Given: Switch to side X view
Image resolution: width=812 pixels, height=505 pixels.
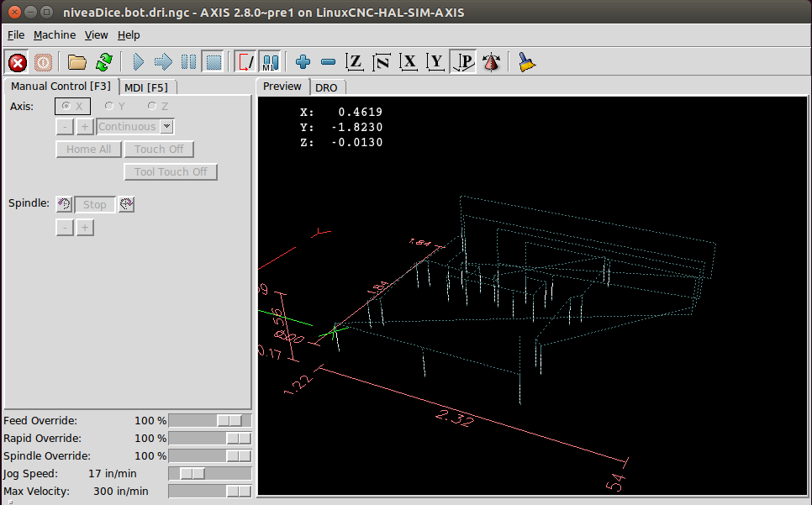Looking at the screenshot, I should [409, 63].
